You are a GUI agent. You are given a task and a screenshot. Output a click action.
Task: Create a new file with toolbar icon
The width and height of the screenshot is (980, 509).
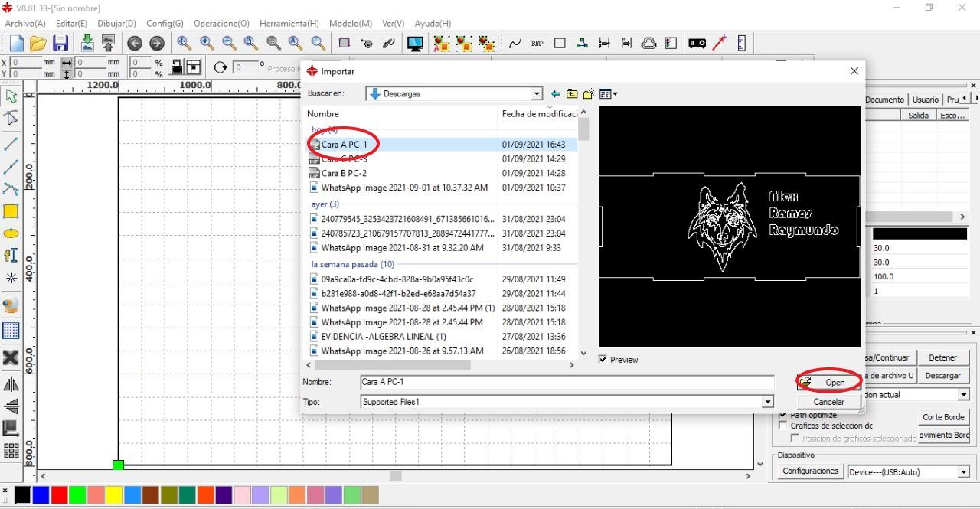tap(16, 44)
